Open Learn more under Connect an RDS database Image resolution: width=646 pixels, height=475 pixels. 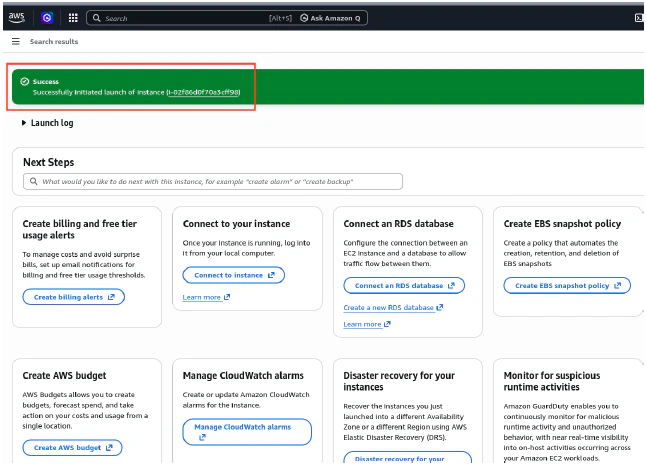coord(367,324)
